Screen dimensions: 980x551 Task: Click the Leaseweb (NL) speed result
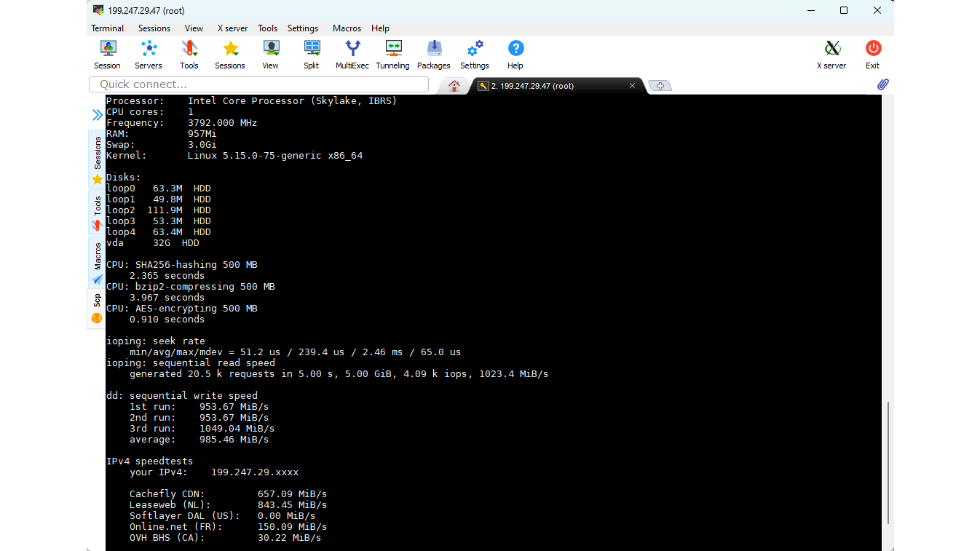click(229, 505)
